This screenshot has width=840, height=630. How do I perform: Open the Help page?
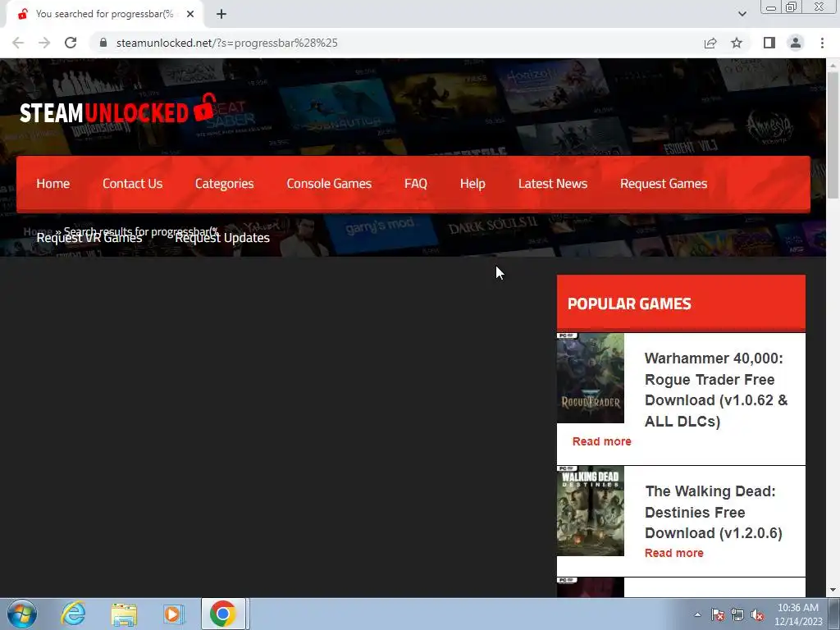click(472, 184)
